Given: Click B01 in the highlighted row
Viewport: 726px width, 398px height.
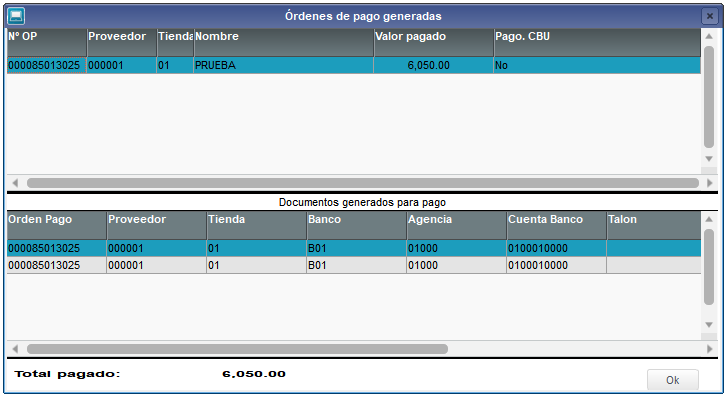Looking at the screenshot, I should 356,249.
